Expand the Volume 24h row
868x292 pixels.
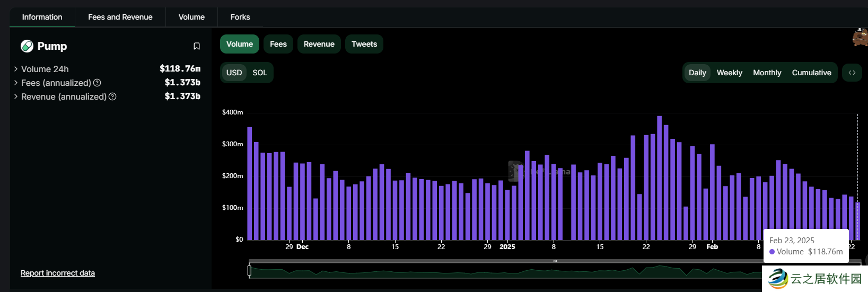(x=16, y=69)
